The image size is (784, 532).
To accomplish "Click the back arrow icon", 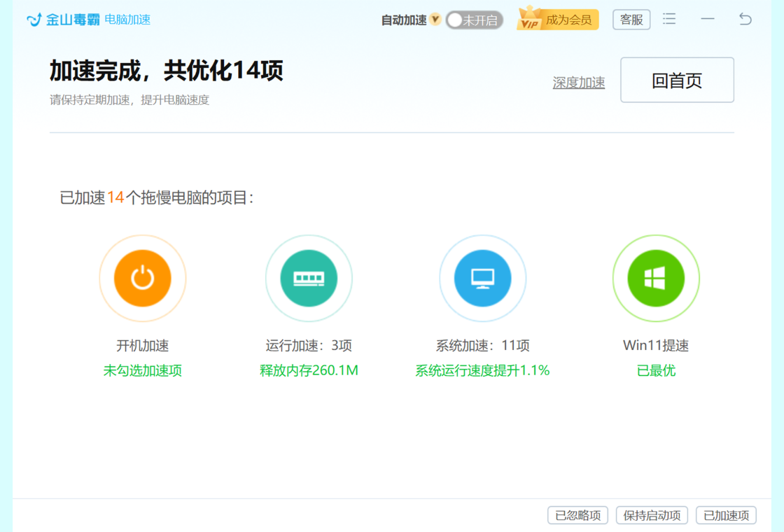I will point(745,20).
